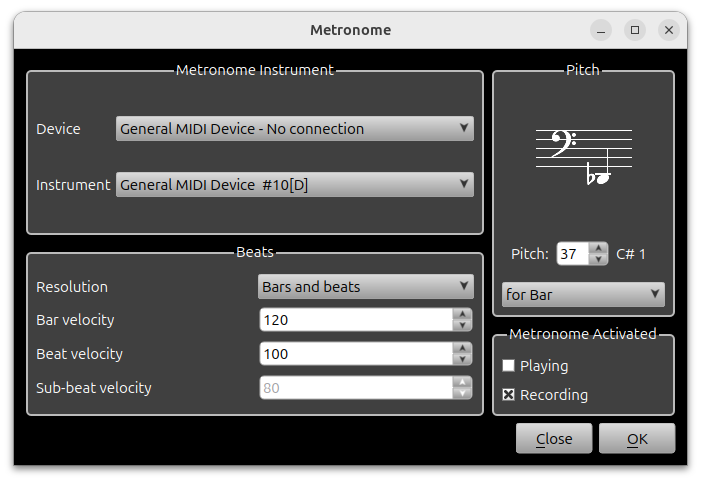The height and width of the screenshot is (482, 701).
Task: Expand the Instrument dropdown menu
Action: point(294,185)
